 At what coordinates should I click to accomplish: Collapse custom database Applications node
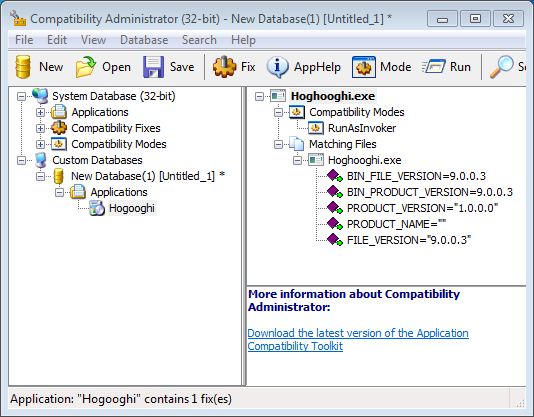pyautogui.click(x=60, y=192)
